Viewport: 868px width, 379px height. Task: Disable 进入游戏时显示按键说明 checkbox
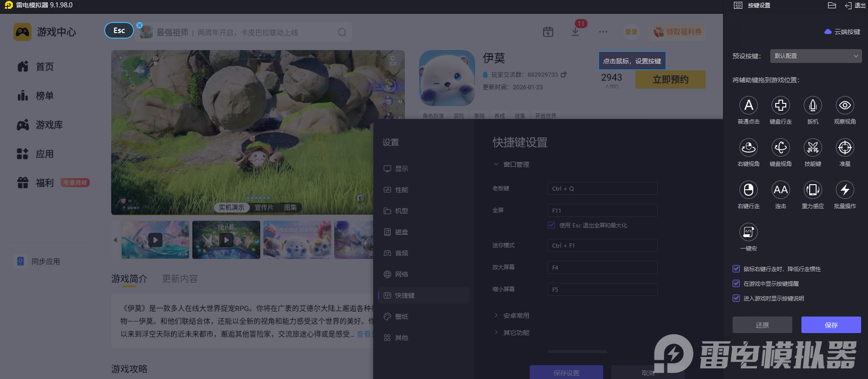point(736,298)
